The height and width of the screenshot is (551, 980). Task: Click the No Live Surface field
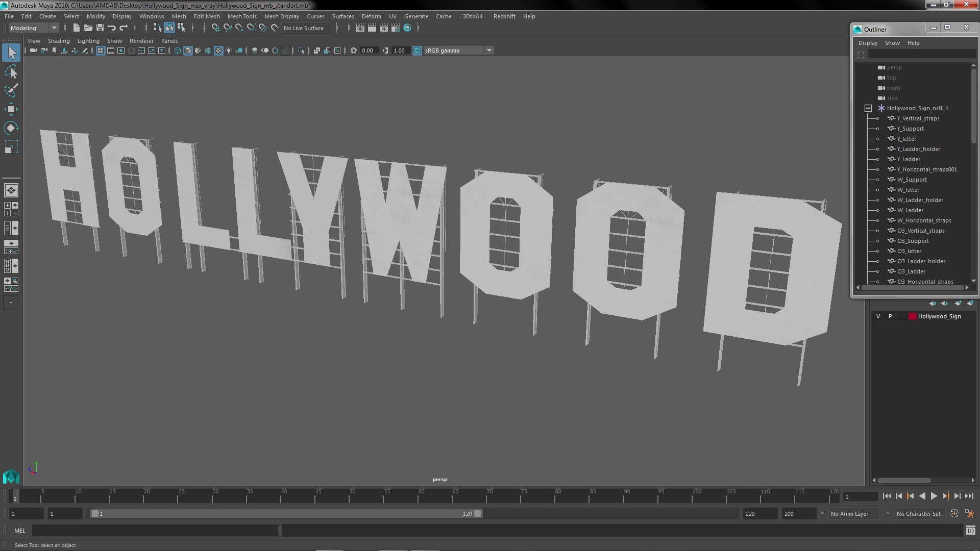(305, 28)
